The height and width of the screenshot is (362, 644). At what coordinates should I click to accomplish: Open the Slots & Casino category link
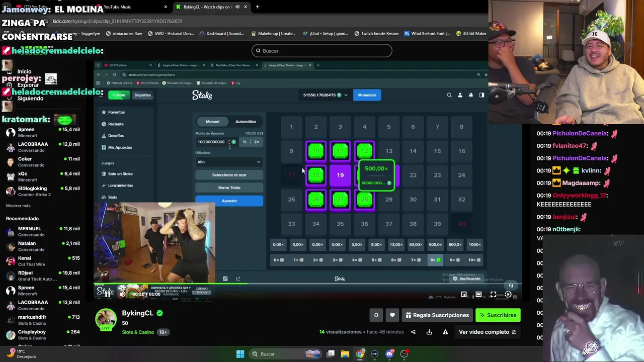[137, 332]
